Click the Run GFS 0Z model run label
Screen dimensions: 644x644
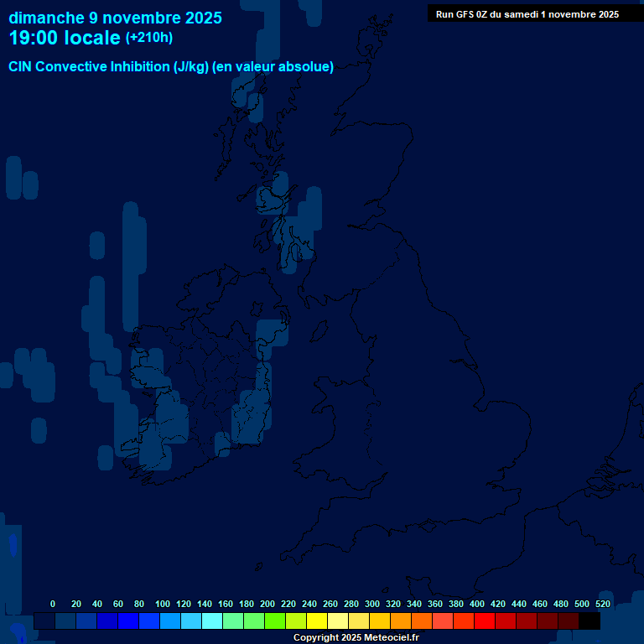(x=527, y=14)
